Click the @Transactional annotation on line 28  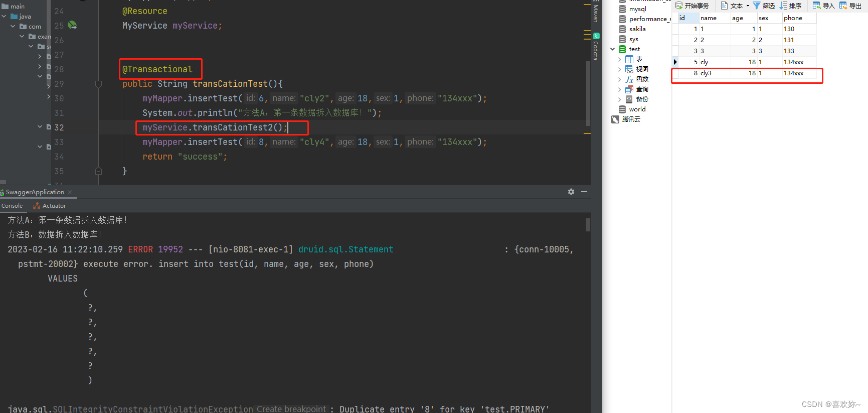coord(157,69)
